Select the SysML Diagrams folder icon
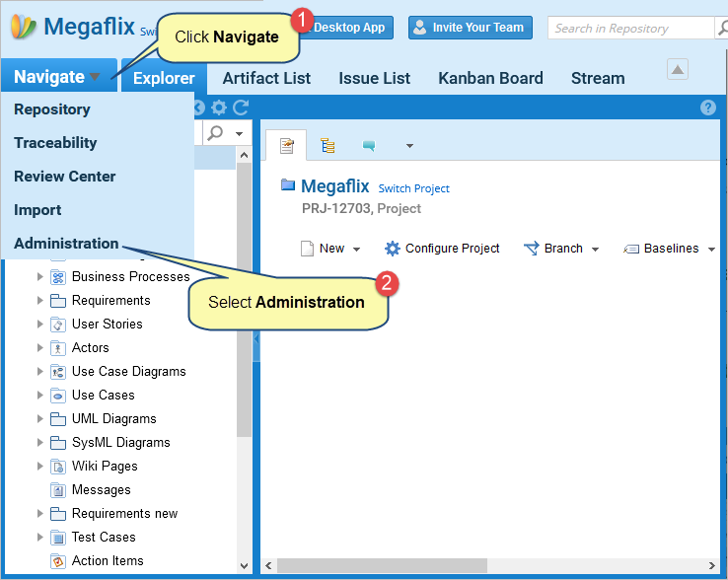 coord(58,443)
